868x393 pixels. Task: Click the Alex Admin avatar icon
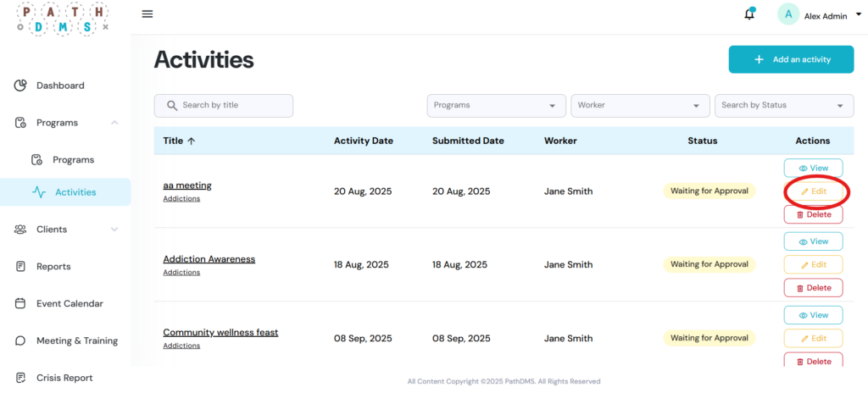[788, 14]
